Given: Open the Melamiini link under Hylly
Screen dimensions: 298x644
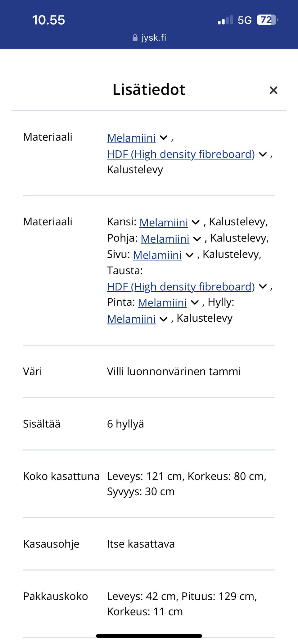Looking at the screenshot, I should [131, 318].
